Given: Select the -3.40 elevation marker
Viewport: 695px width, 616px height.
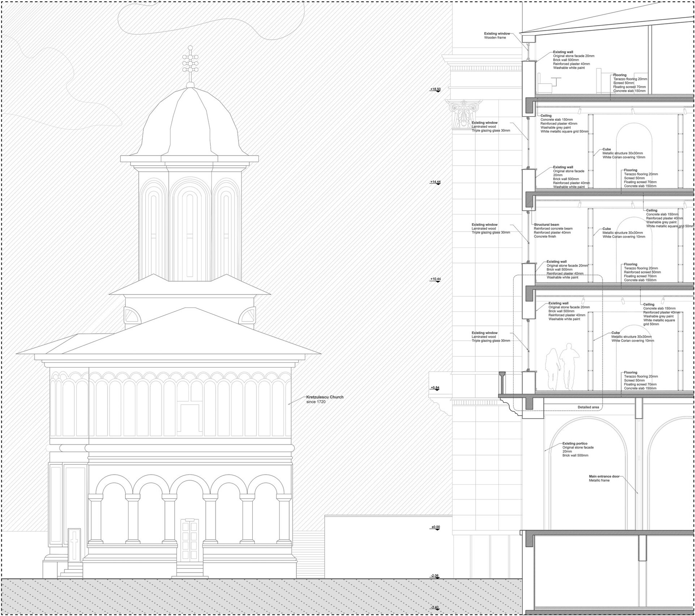Looking at the screenshot, I should (435, 607).
